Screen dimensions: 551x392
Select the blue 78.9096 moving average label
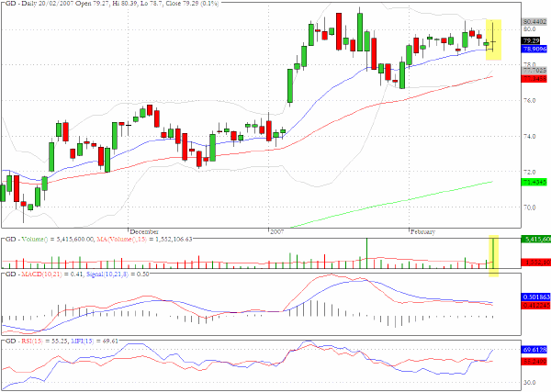[534, 49]
